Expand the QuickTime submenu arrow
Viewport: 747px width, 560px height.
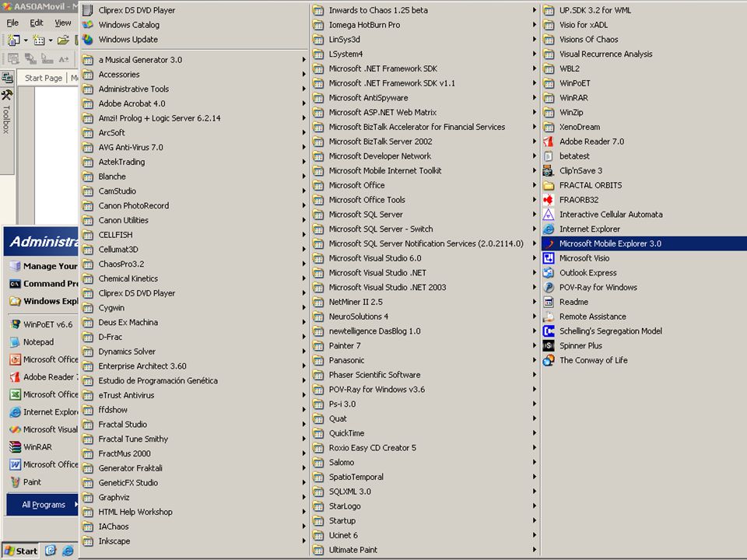pyautogui.click(x=534, y=433)
